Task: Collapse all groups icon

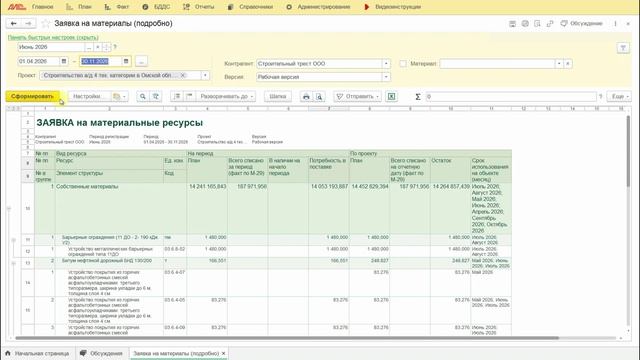Action: 189,97
